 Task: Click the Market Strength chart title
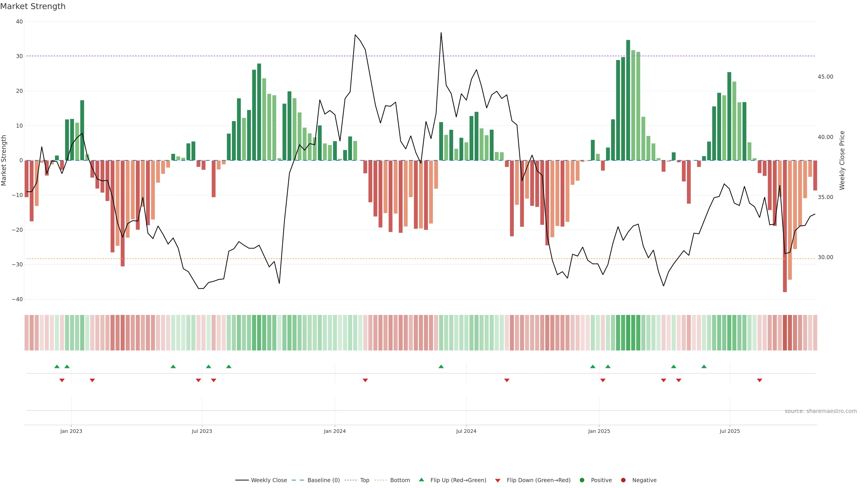pos(33,6)
